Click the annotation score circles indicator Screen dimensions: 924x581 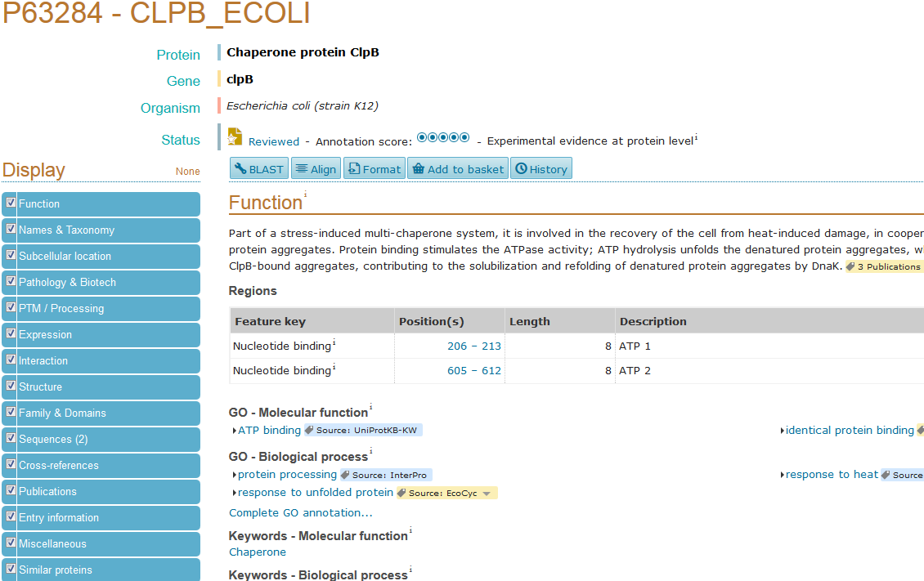click(443, 137)
